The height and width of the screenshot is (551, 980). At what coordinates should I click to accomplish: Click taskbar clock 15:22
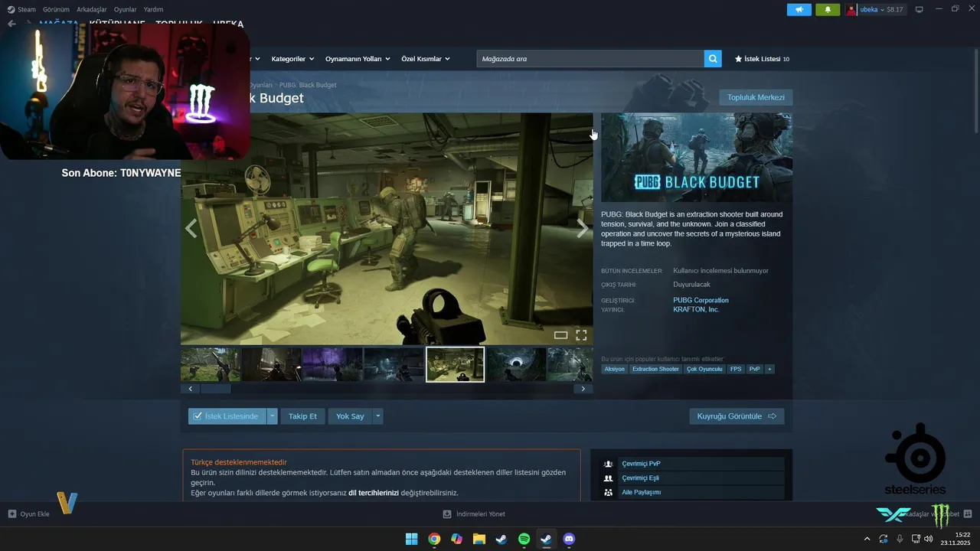coord(962,535)
